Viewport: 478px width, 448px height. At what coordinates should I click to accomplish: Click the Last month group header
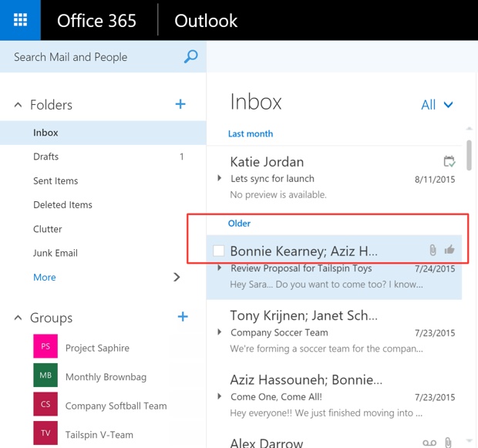[251, 134]
